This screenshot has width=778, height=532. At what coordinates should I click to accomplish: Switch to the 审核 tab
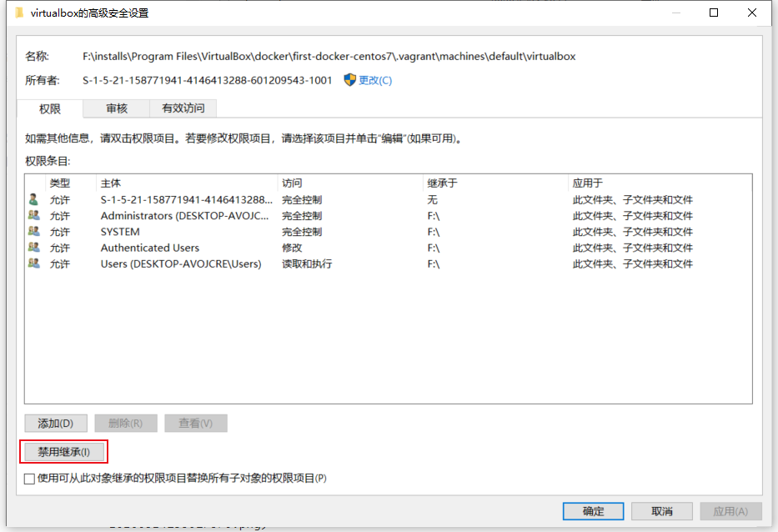coord(117,108)
